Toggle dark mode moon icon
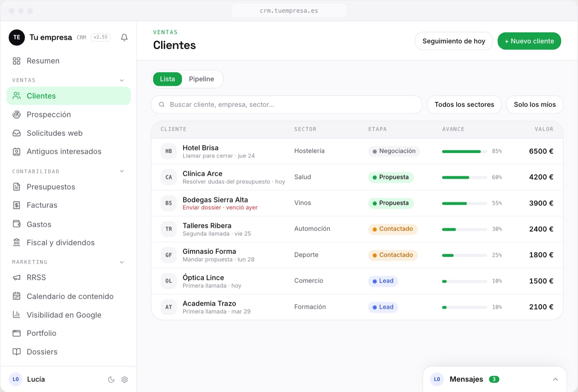This screenshot has width=578, height=392. [x=111, y=380]
